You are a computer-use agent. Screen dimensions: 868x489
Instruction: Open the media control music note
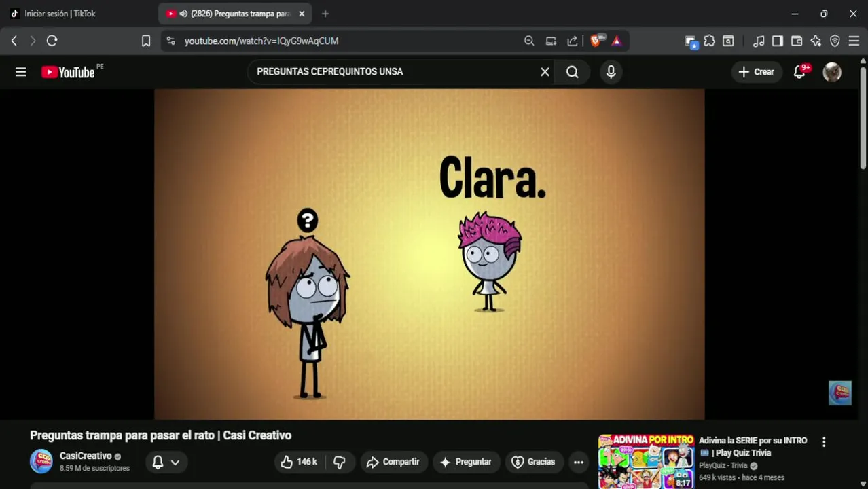coord(759,41)
